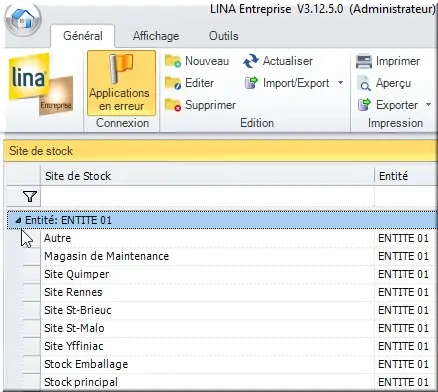Open the Import/Export dropdown arrow
This screenshot has height=392, width=438.
point(340,83)
